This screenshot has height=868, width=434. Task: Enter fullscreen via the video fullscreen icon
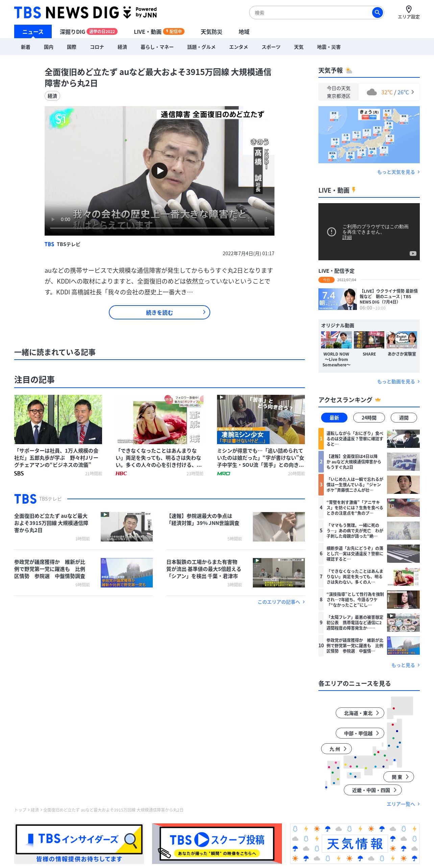(250, 219)
